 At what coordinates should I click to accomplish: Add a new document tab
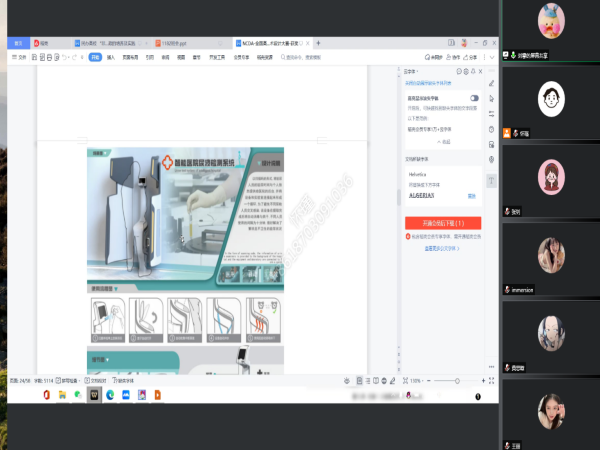(x=318, y=43)
